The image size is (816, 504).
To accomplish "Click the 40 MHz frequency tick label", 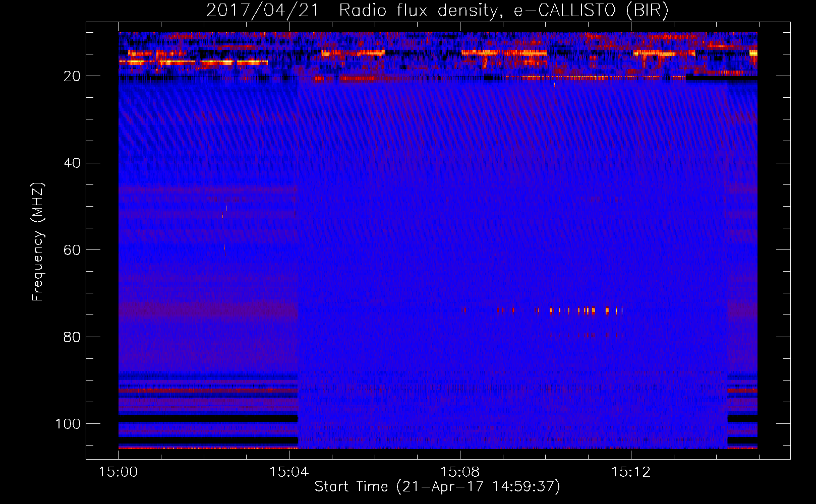I will coord(72,163).
